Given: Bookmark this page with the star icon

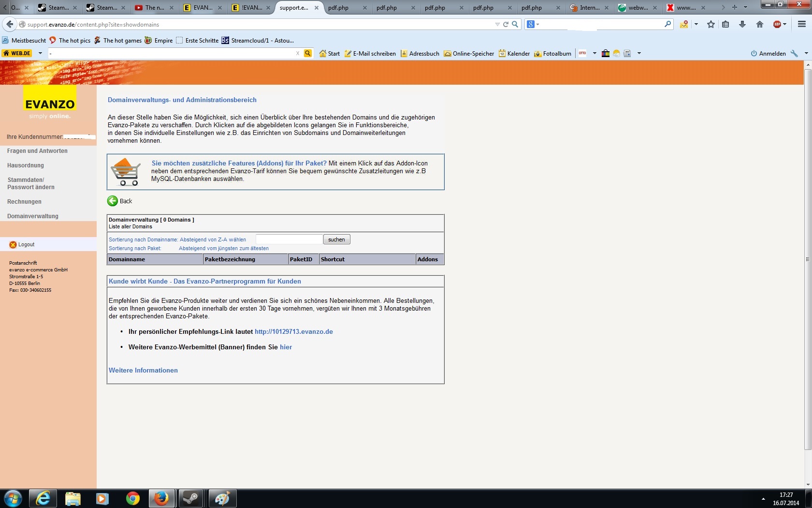Looking at the screenshot, I should [711, 24].
